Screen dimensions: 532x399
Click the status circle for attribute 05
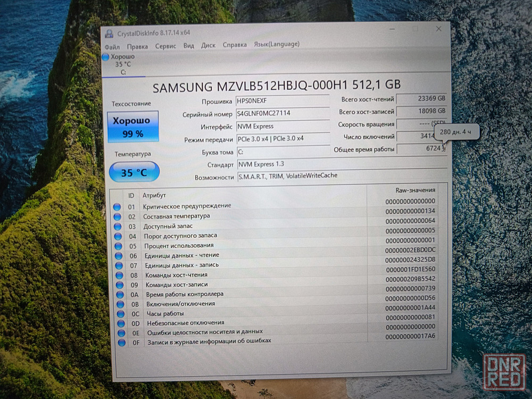pyautogui.click(x=119, y=246)
